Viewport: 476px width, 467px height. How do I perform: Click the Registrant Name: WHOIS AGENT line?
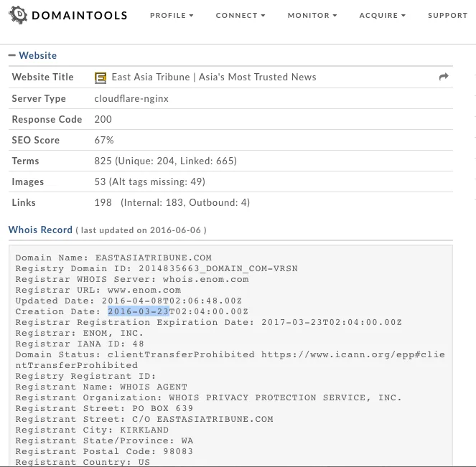click(x=101, y=387)
